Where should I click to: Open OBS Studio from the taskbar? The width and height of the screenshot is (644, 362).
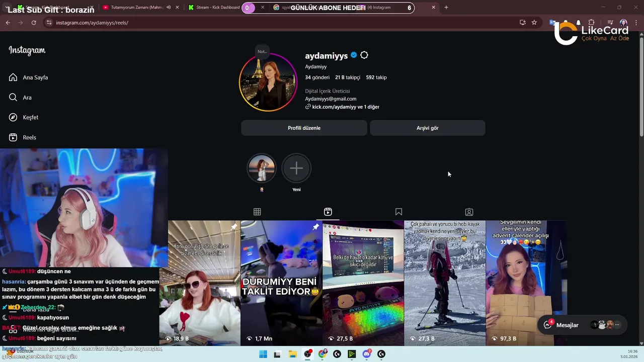pos(307,354)
